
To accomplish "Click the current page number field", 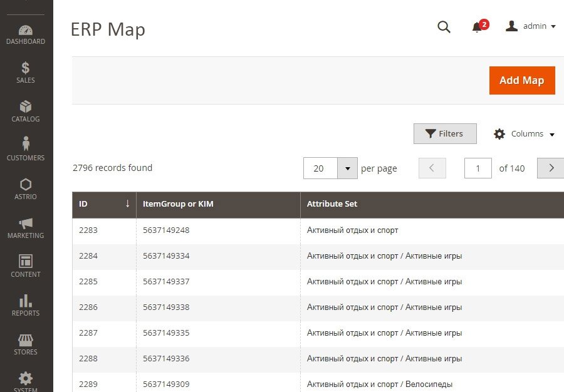I will 478,168.
